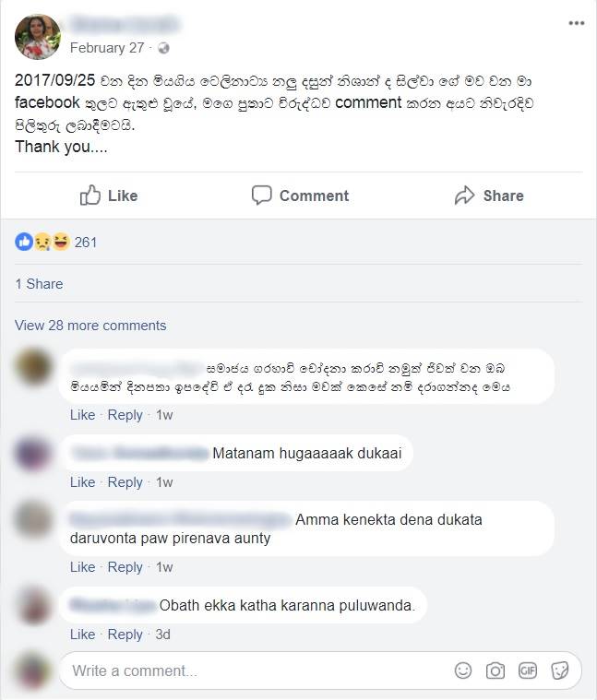The height and width of the screenshot is (700, 597).
Task: Open the GIF picker icon
Action: (528, 670)
